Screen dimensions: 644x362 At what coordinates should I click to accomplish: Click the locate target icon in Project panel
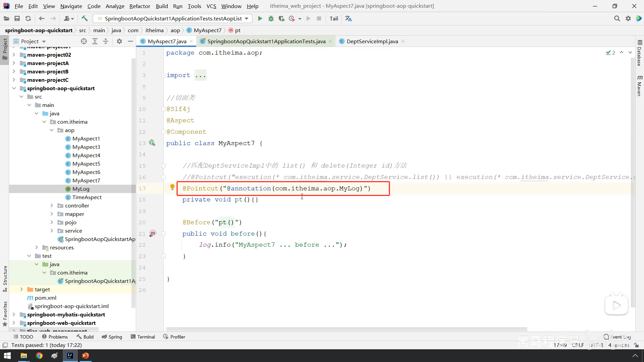(x=84, y=41)
